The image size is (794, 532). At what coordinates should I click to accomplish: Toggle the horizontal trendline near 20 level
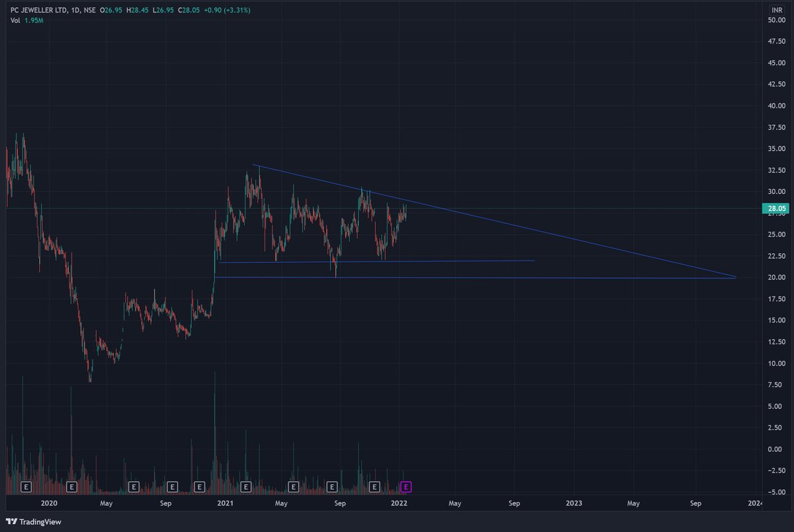click(x=463, y=278)
